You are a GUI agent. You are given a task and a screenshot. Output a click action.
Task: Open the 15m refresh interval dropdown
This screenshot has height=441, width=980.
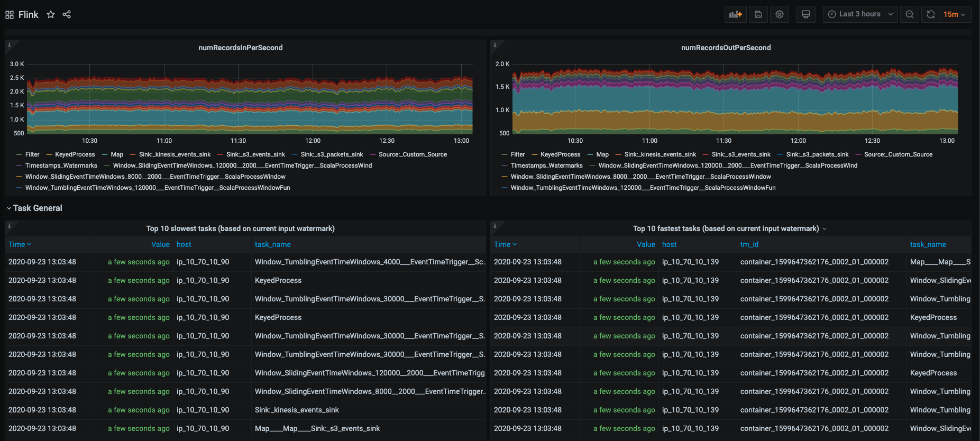click(x=955, y=14)
